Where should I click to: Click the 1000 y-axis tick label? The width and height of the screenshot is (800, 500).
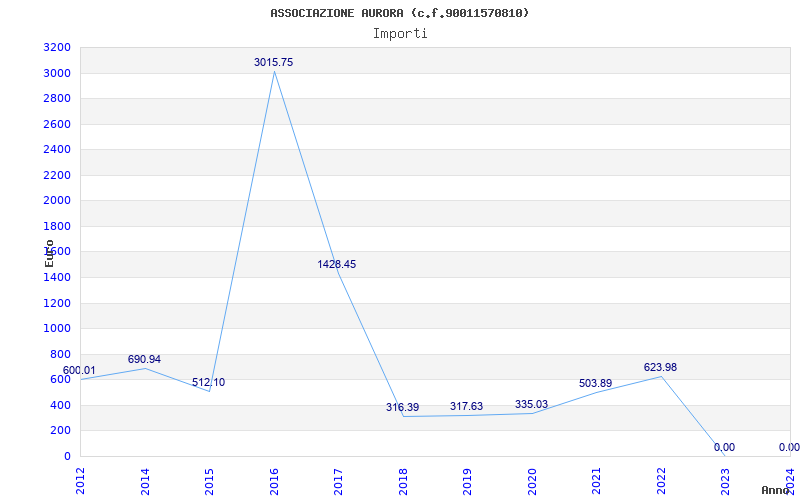(57, 329)
